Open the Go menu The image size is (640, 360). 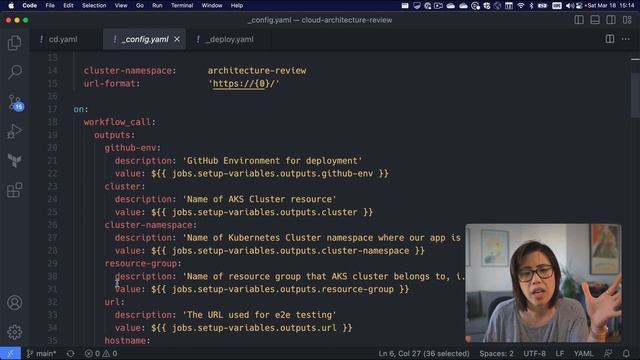click(140, 5)
